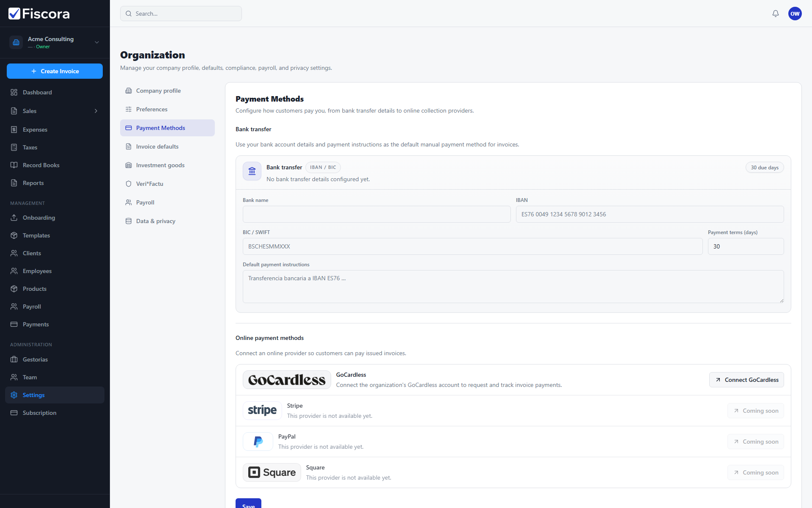The image size is (812, 508).
Task: Switch to the Preferences settings tab
Action: pos(167,109)
